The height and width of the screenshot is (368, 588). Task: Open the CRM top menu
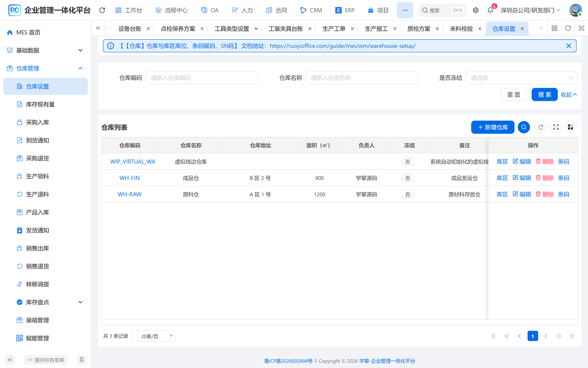pyautogui.click(x=311, y=10)
